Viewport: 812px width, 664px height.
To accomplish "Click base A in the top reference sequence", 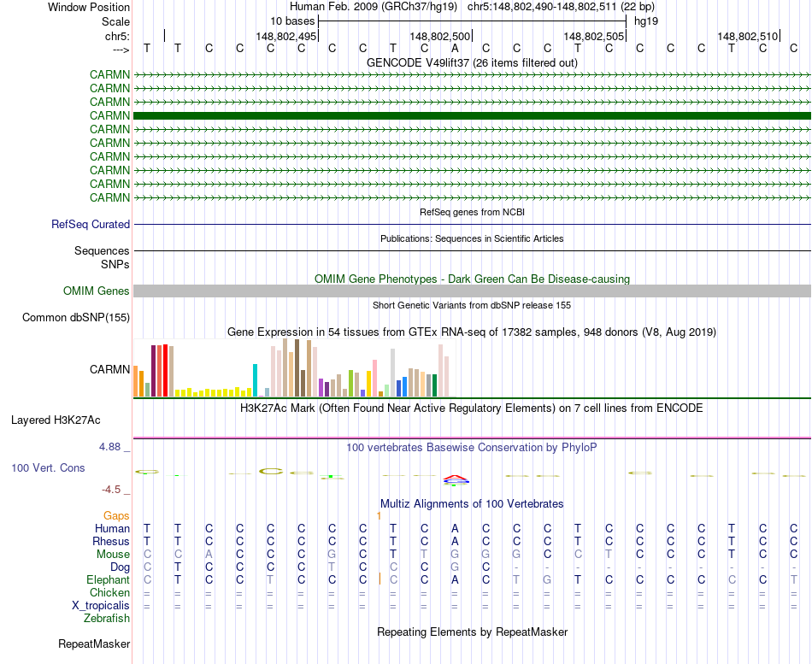I will tap(455, 48).
